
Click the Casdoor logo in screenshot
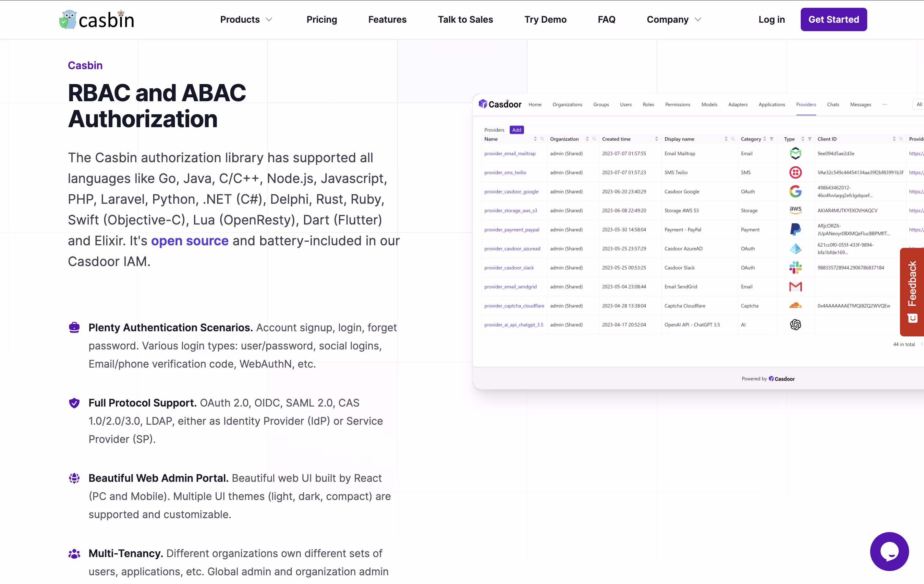500,104
